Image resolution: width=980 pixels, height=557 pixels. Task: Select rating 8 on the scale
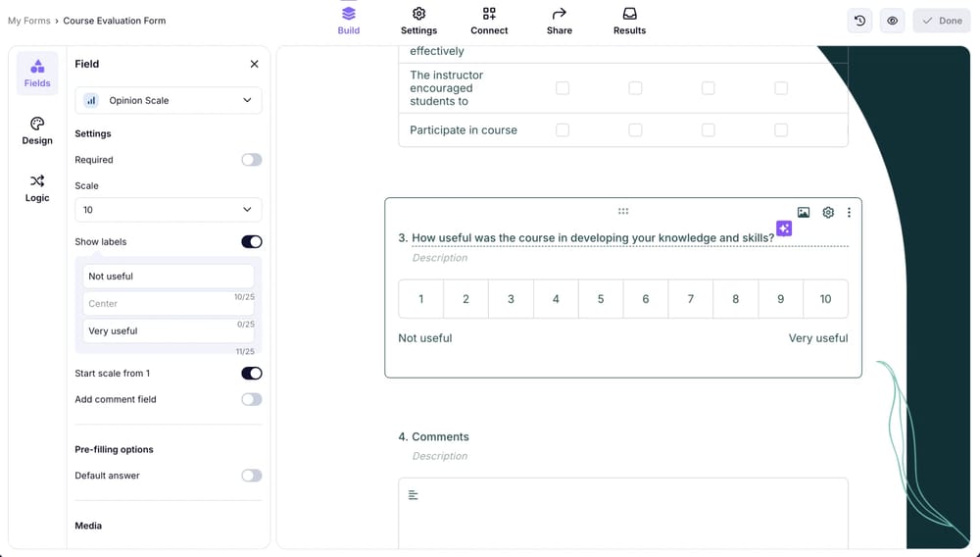(x=736, y=299)
